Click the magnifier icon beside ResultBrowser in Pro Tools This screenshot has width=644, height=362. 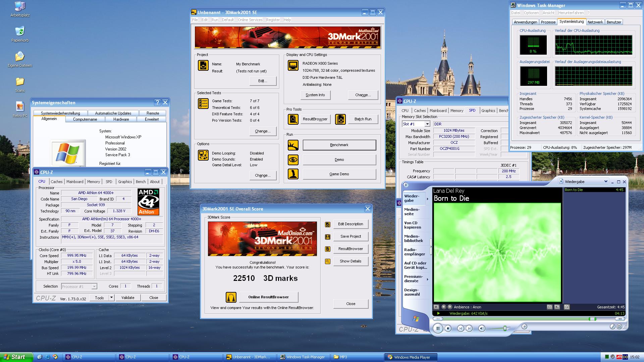tap(293, 119)
